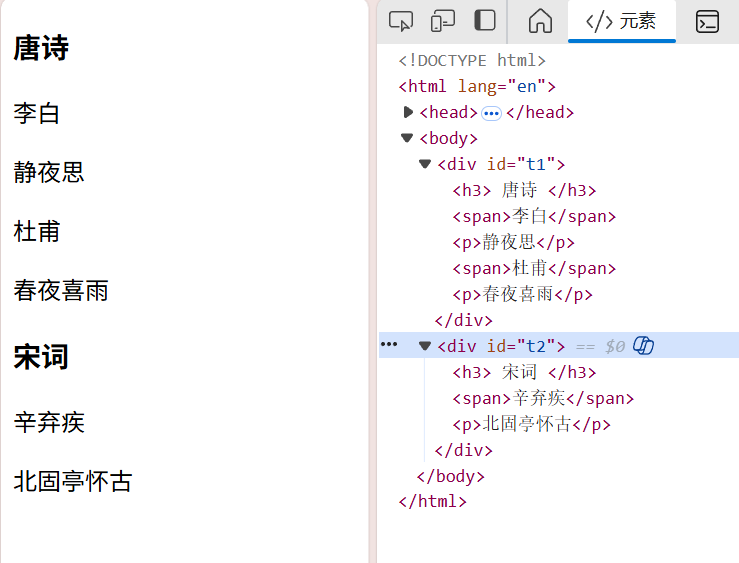Click the Copilot explain icon beside div t2
Viewport: 739px width, 563px height.
[x=643, y=345]
